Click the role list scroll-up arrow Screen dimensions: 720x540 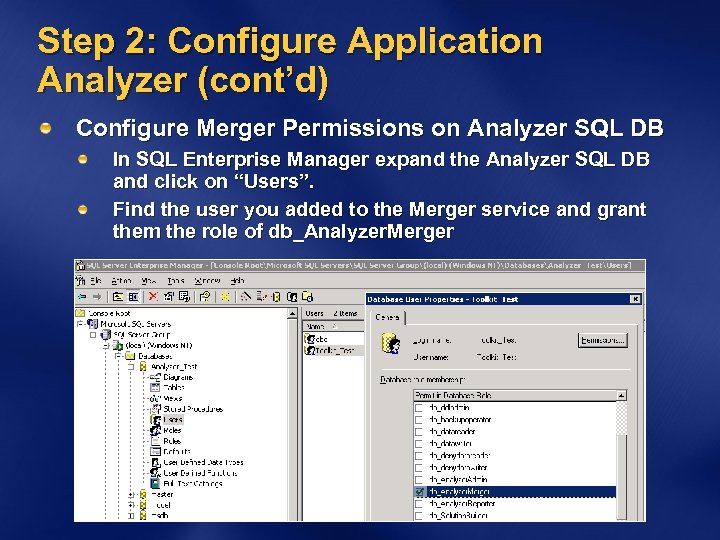[621, 395]
